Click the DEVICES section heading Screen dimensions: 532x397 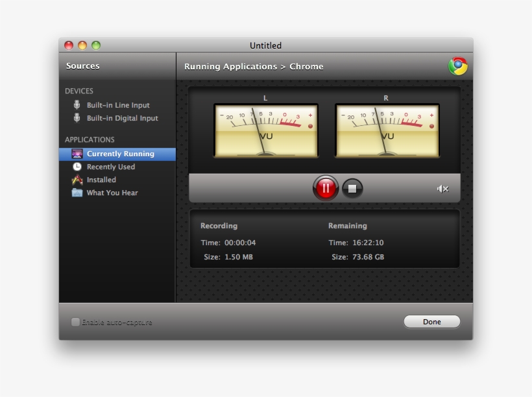pyautogui.click(x=79, y=91)
